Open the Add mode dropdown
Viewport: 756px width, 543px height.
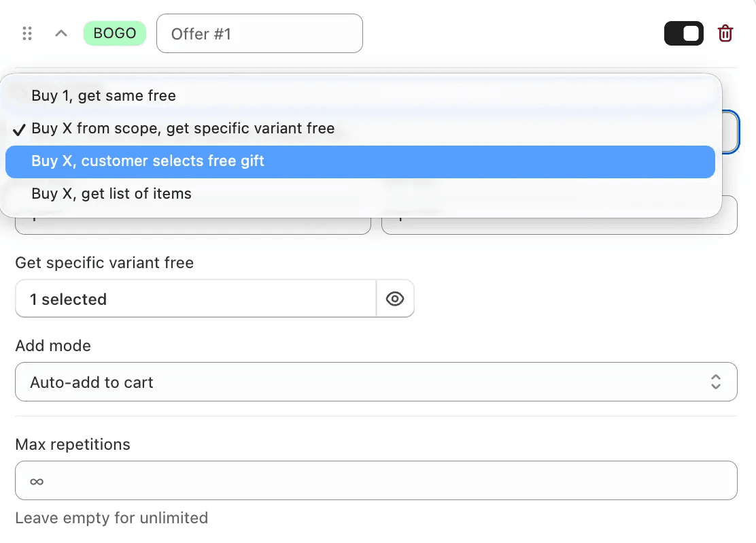coord(376,382)
